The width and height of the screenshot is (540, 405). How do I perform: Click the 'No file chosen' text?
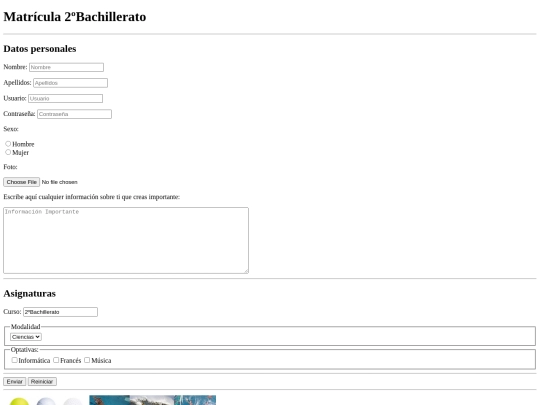tap(60, 182)
